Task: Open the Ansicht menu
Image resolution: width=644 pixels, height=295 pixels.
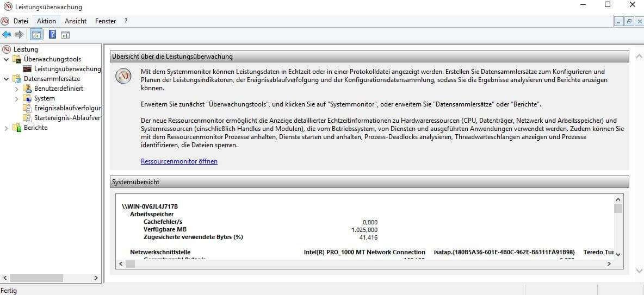Action: point(76,21)
